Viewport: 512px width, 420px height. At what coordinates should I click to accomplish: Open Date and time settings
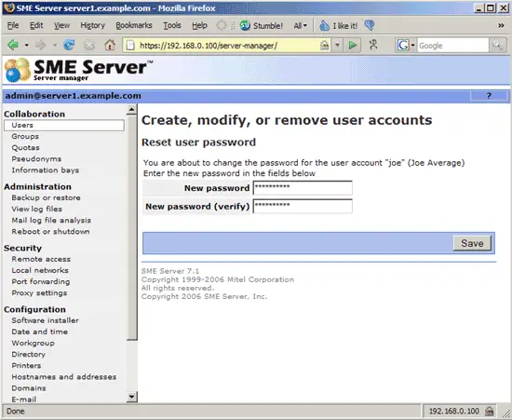39,332
